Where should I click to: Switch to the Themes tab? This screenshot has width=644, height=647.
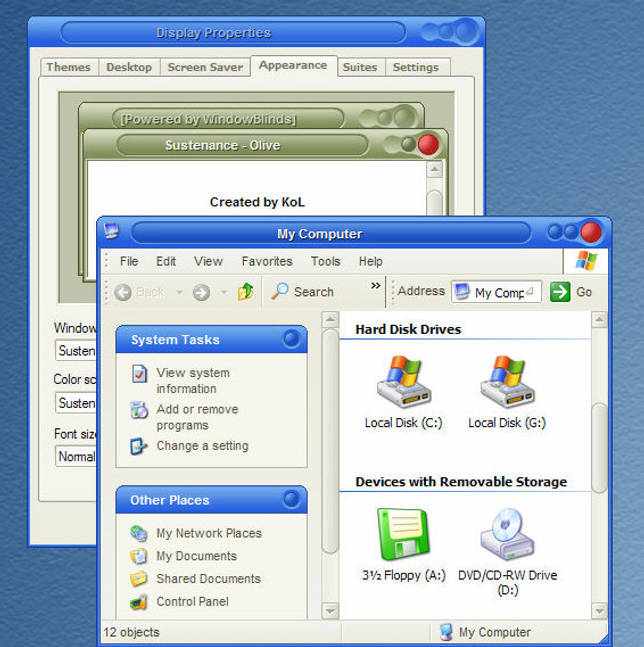69,67
